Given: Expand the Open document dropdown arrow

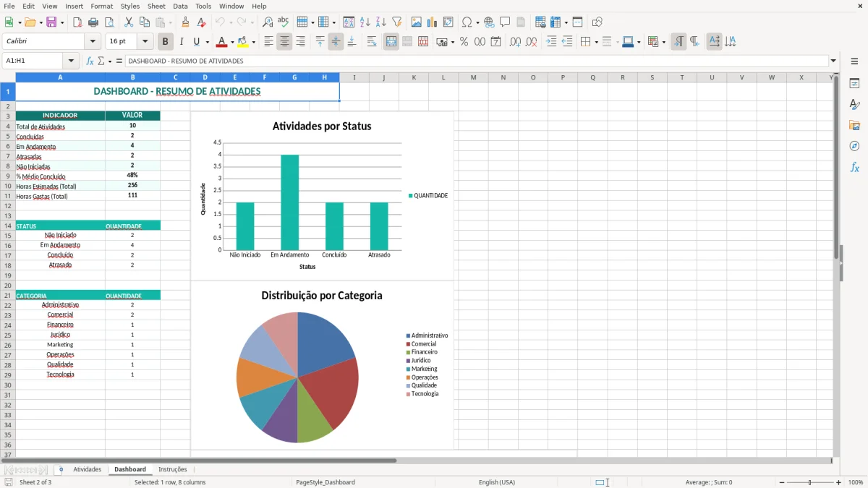Looking at the screenshot, I should point(40,22).
